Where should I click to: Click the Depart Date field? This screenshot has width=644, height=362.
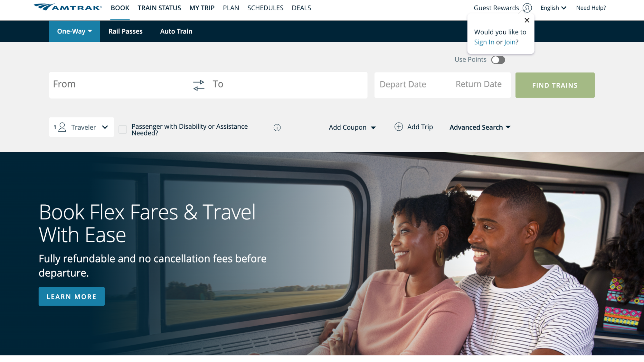(x=403, y=84)
